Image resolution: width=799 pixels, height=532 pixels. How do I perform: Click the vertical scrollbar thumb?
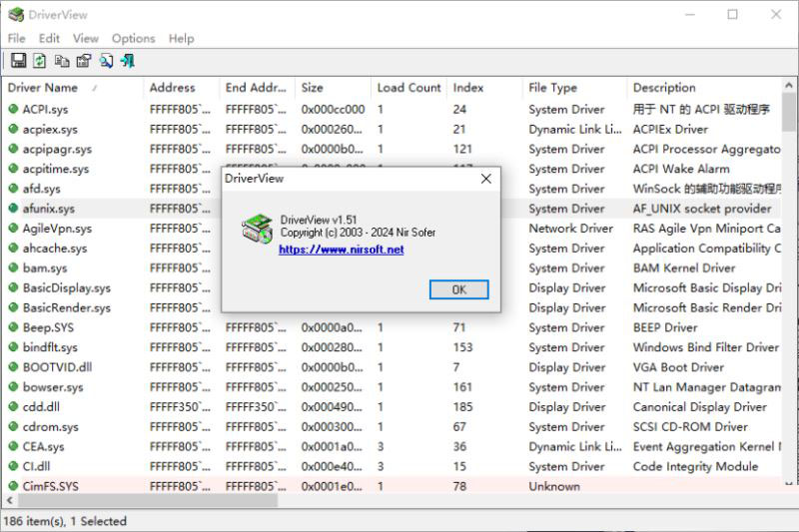[789, 112]
